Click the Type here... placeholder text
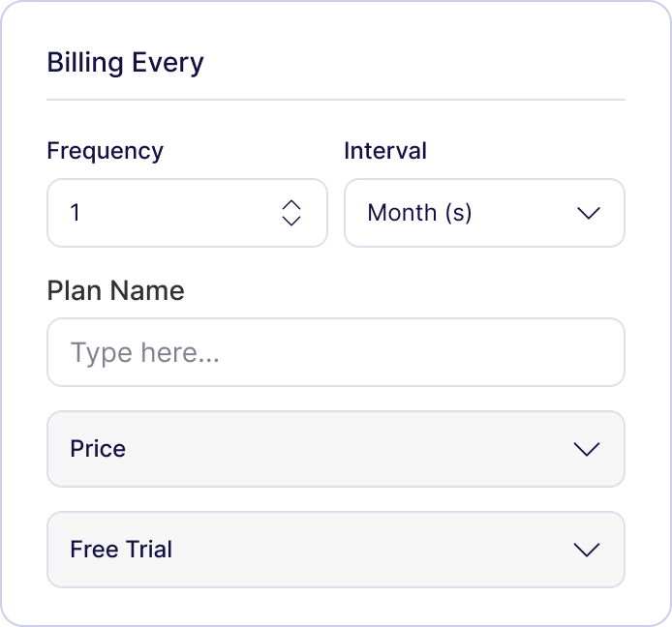 pos(145,352)
